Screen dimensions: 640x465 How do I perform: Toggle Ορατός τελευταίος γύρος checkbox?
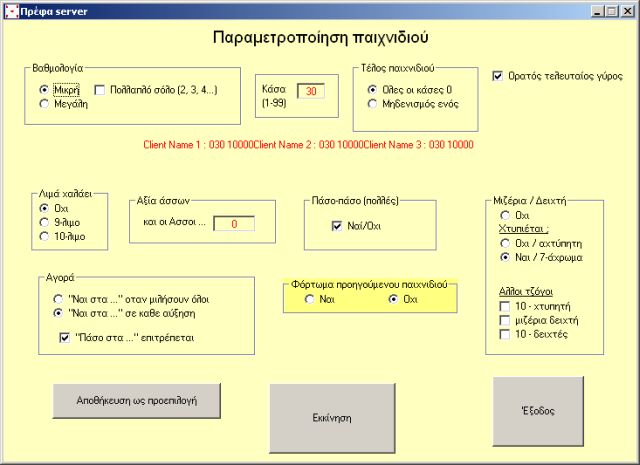click(x=498, y=76)
